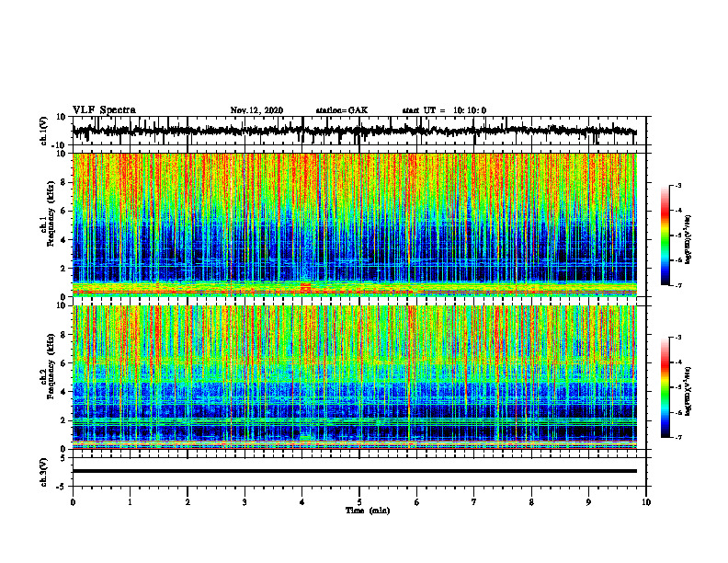Click time axis tick label "2"
Screen dimensions: 728x563
[188, 502]
